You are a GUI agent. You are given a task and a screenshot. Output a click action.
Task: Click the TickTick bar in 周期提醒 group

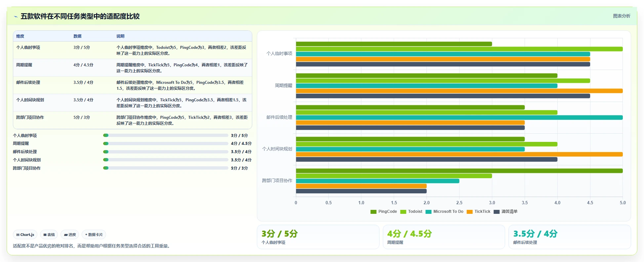pos(459,91)
